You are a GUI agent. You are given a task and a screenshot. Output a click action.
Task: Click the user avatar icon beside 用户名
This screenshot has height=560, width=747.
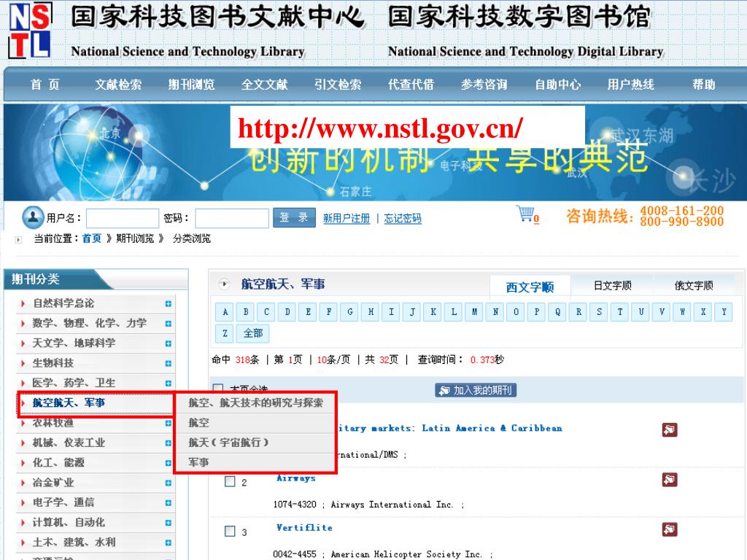coord(33,217)
